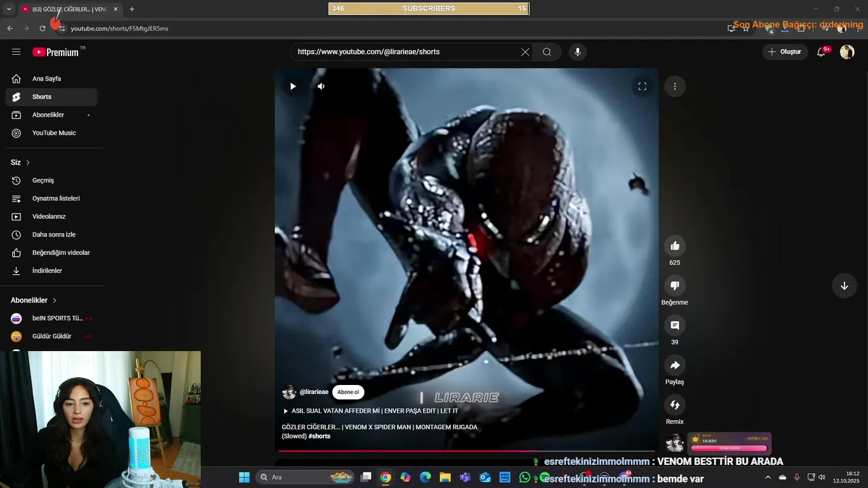Open YouTube Music from the sidebar
The width and height of the screenshot is (868, 488).
point(52,133)
